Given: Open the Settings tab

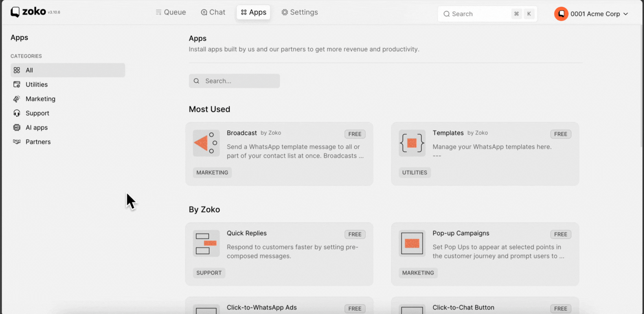Looking at the screenshot, I should coord(300,12).
